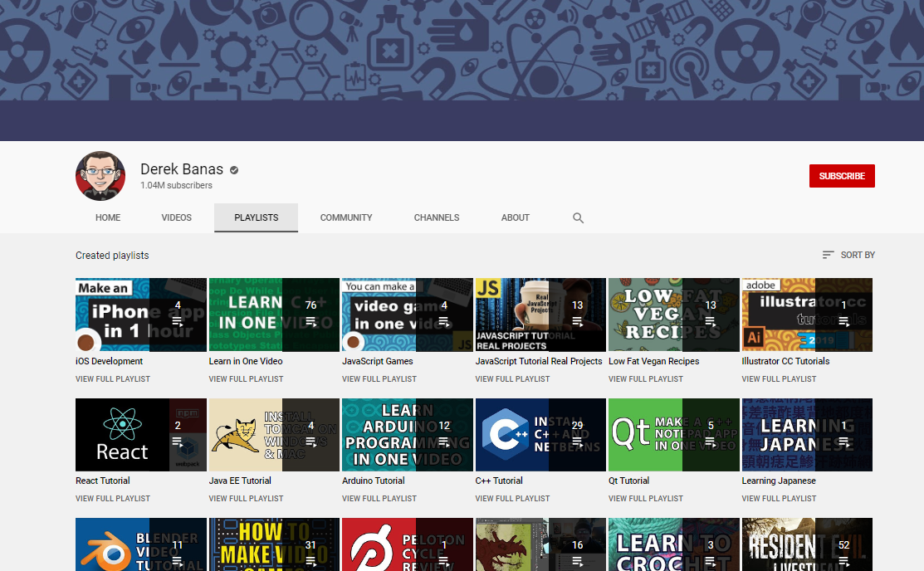
Task: Click Derek Banas channel avatar
Action: coord(100,176)
